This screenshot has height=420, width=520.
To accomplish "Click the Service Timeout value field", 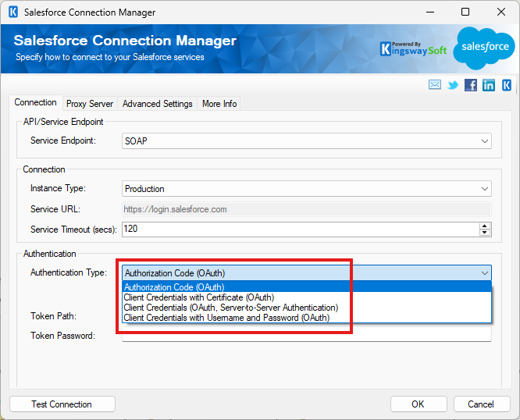I will click(x=300, y=229).
